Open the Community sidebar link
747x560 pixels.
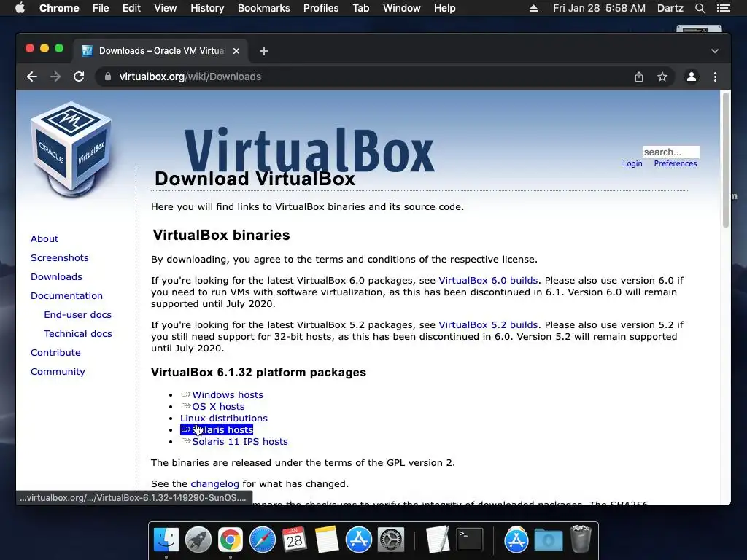point(58,372)
